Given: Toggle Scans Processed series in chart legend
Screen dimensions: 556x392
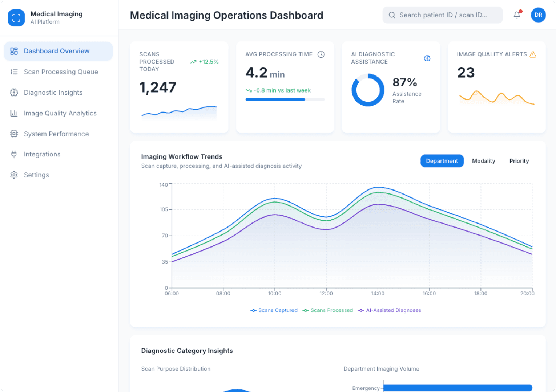Looking at the screenshot, I should click(328, 310).
